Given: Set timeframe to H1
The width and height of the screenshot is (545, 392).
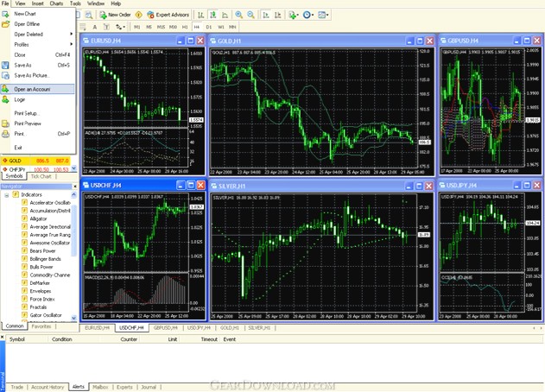Looking at the screenshot, I should tap(185, 27).
